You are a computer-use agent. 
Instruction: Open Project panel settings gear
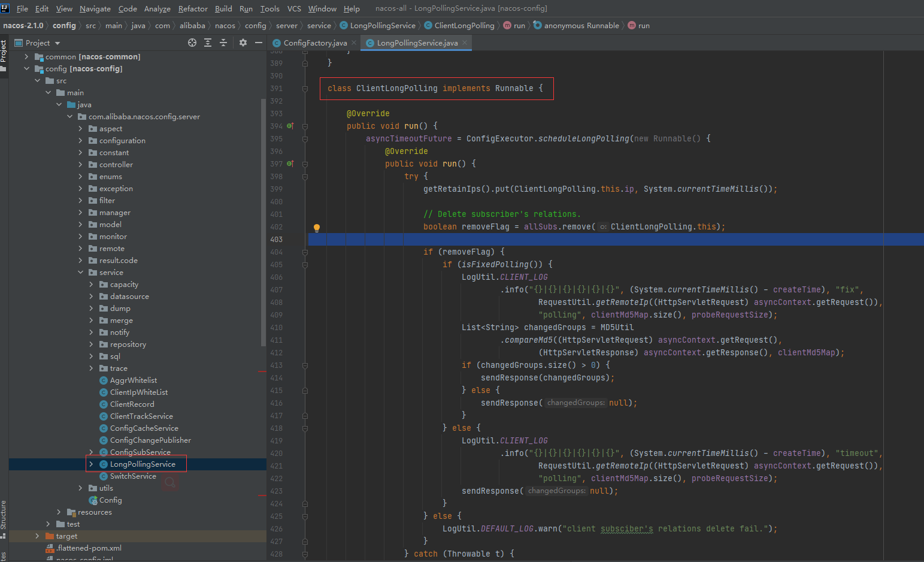(243, 43)
